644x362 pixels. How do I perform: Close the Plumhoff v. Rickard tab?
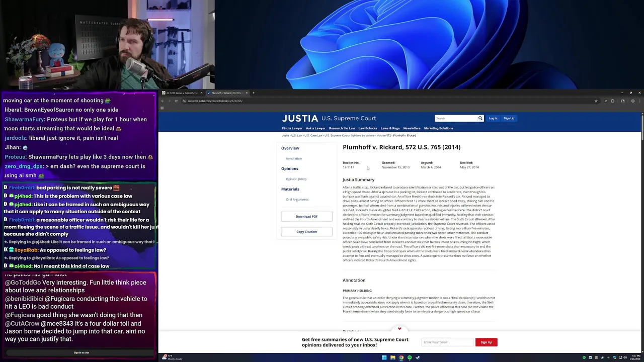(247, 93)
